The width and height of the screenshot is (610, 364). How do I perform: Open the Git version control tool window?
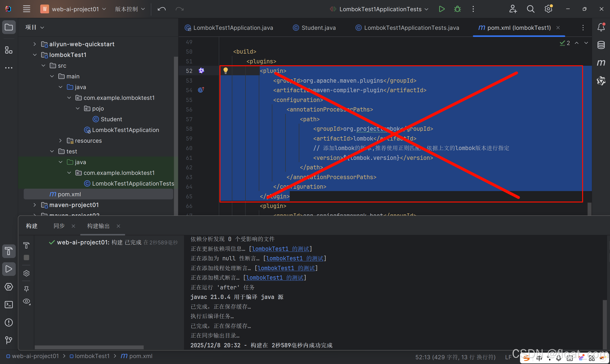coord(9,340)
